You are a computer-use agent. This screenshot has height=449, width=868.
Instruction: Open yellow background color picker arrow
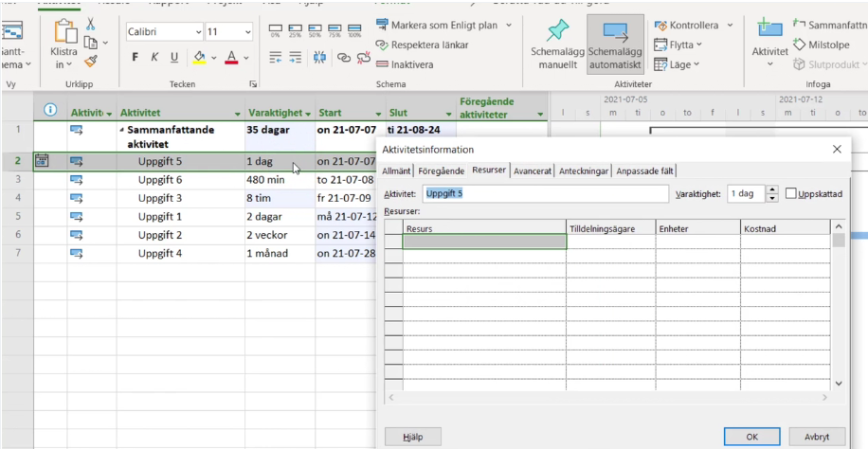[x=214, y=59]
